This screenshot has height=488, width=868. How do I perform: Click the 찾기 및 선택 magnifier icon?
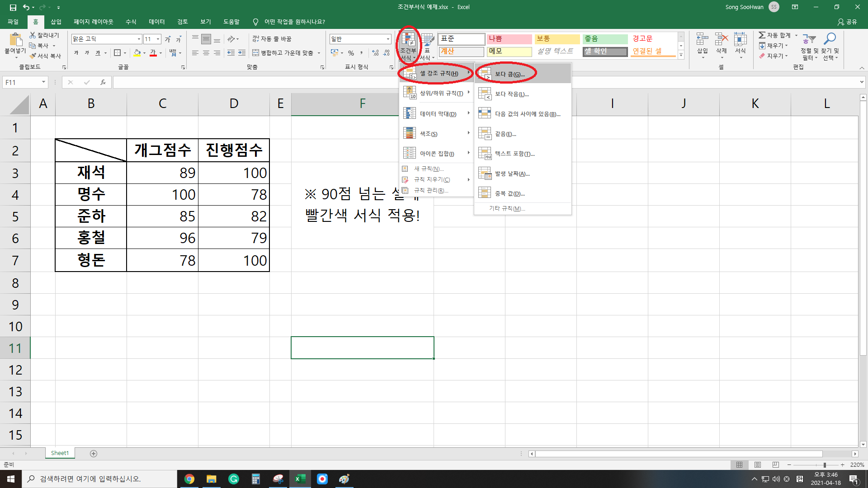tap(830, 39)
